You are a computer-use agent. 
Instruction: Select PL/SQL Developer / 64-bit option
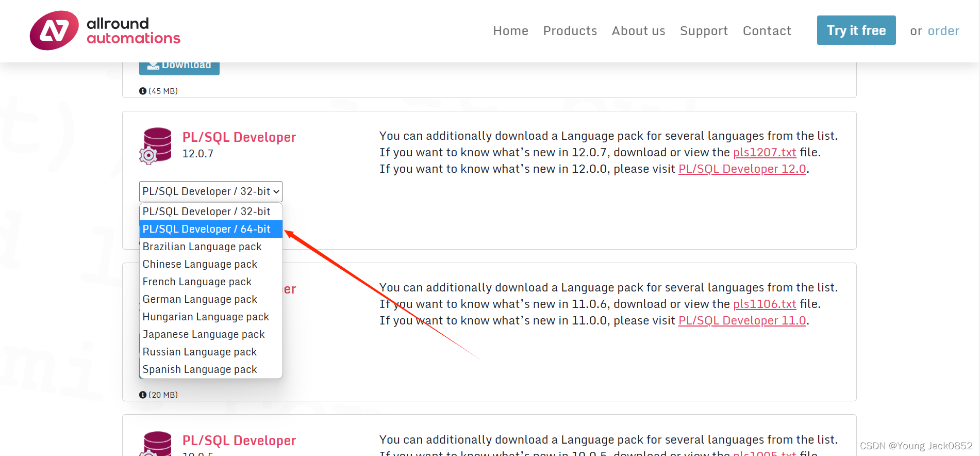click(211, 229)
